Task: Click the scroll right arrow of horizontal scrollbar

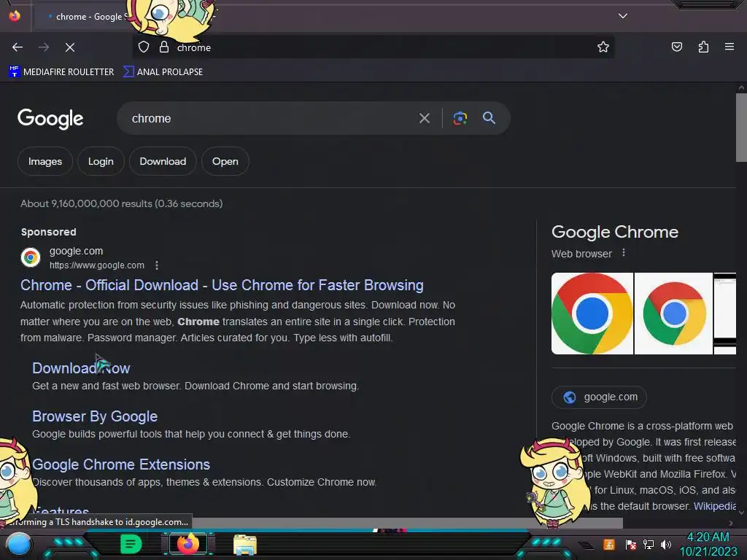Action: (x=731, y=523)
